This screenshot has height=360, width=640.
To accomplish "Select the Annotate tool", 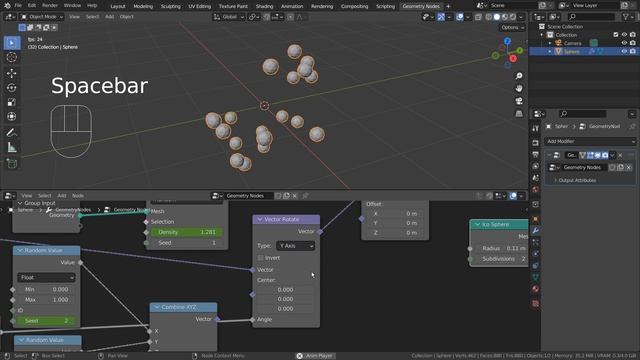I will click(x=12, y=133).
